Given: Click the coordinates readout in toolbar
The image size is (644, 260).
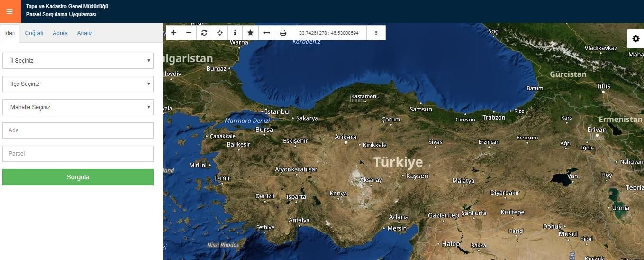Looking at the screenshot, I should [x=329, y=33].
